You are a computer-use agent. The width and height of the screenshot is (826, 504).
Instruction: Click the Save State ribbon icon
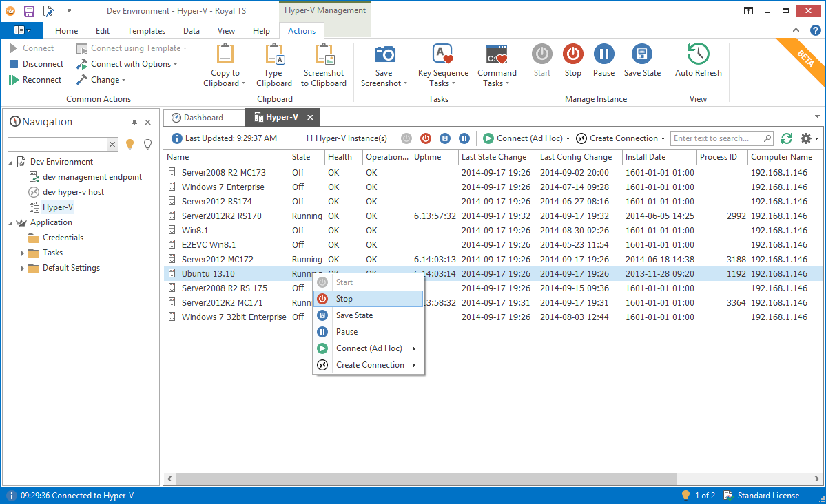point(642,54)
